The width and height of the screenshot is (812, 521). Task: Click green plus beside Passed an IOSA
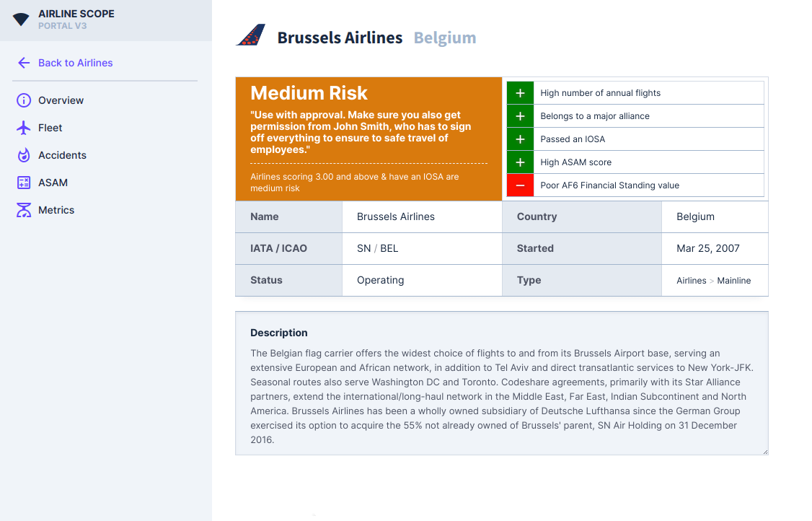click(520, 139)
